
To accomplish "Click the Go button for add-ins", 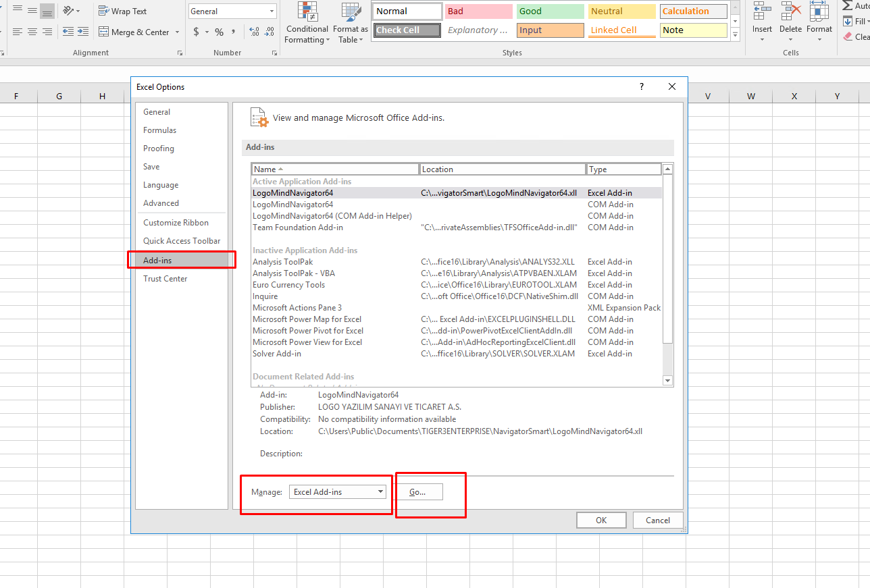I will coord(419,491).
